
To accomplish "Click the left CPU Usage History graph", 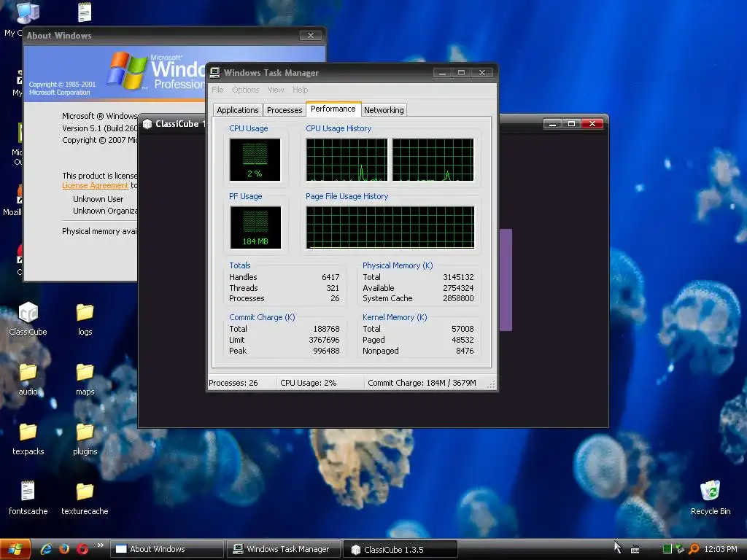I will (x=347, y=160).
